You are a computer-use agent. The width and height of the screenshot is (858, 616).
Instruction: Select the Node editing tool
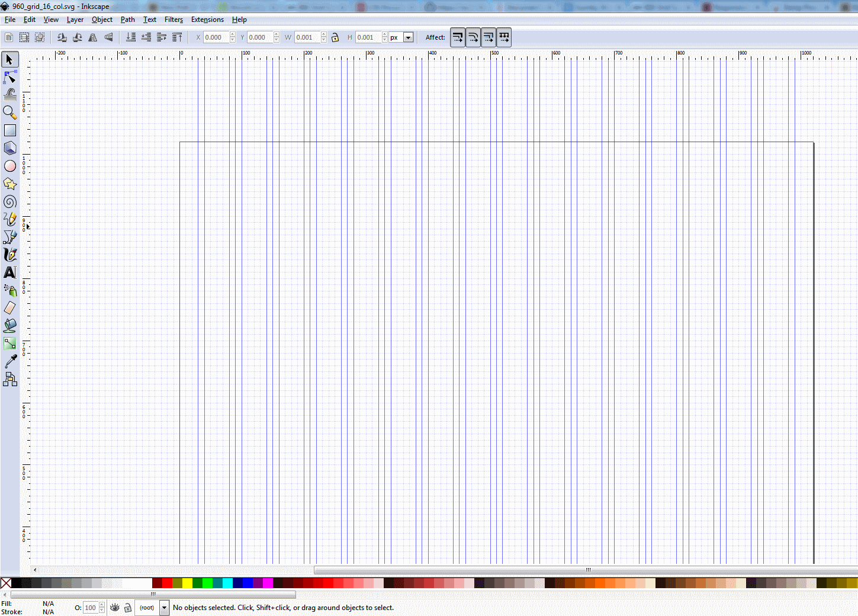[x=9, y=77]
